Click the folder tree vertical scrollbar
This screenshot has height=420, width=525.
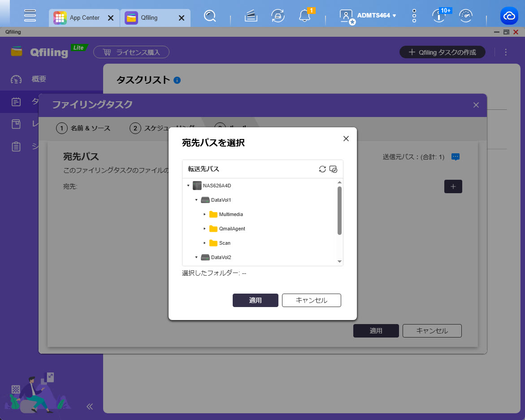[x=339, y=211]
